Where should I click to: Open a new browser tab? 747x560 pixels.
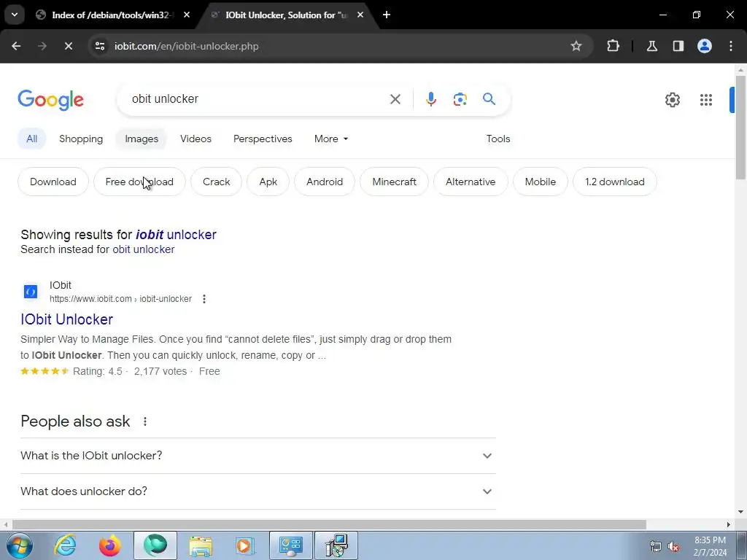coord(387,15)
